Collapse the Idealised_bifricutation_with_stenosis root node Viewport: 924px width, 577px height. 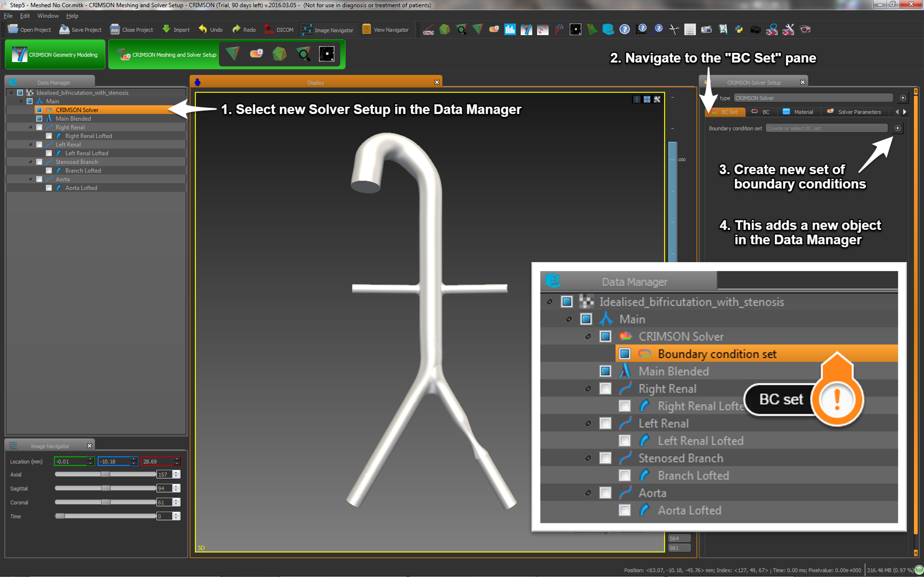(x=11, y=92)
